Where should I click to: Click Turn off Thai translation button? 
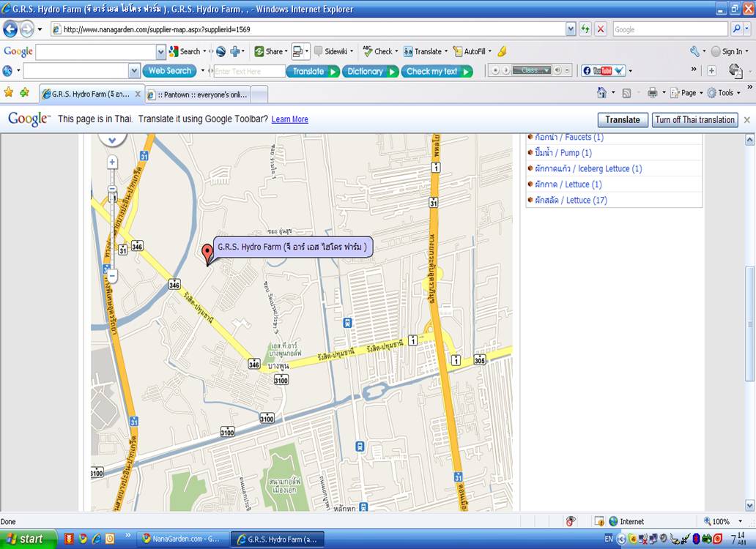tap(694, 120)
